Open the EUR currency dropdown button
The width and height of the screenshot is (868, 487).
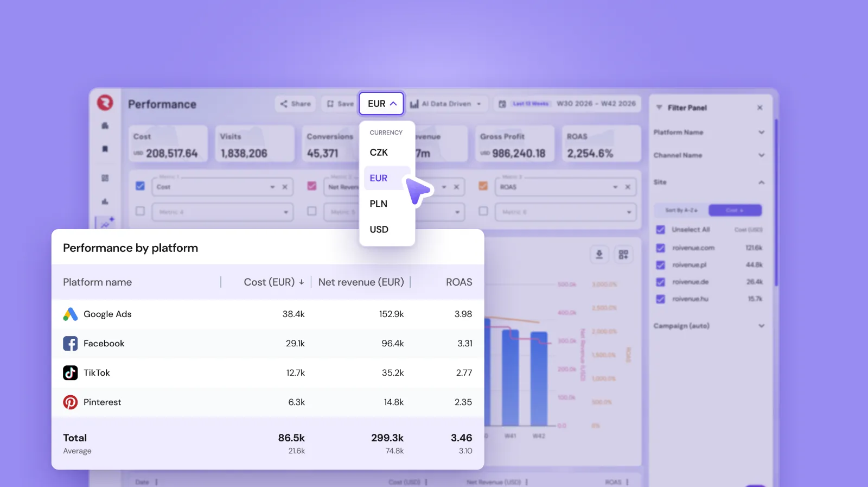(381, 103)
